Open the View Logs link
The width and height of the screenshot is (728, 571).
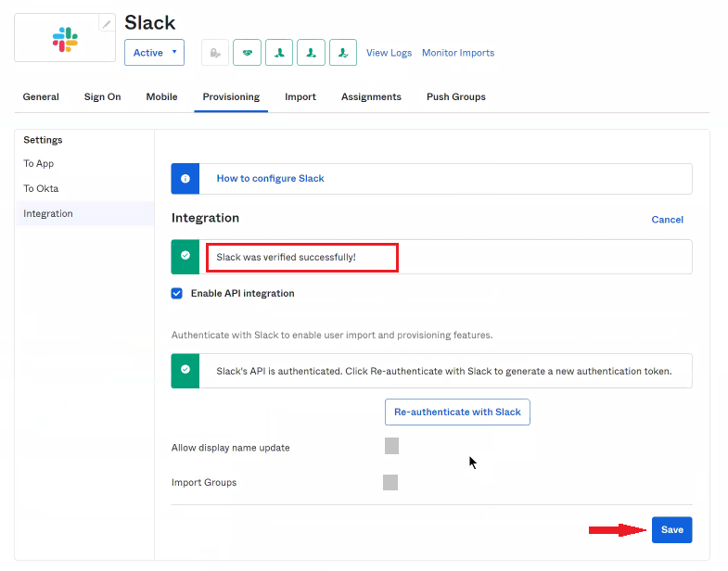[x=389, y=53]
